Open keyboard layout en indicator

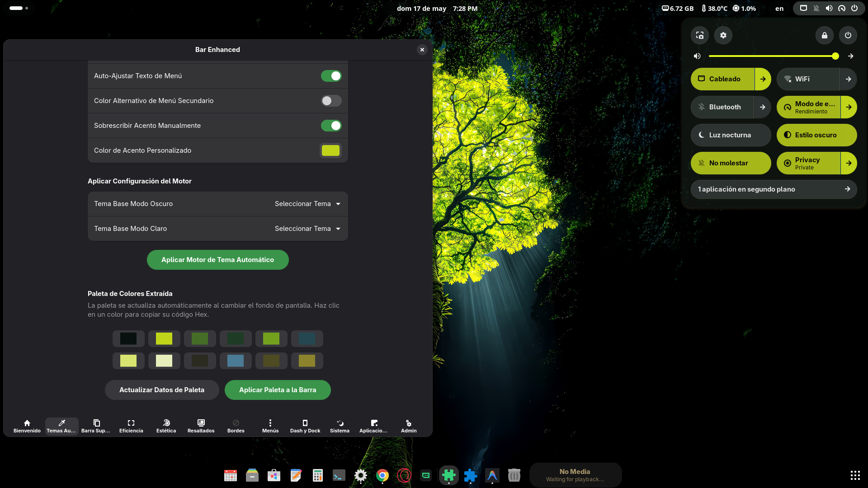(779, 8)
